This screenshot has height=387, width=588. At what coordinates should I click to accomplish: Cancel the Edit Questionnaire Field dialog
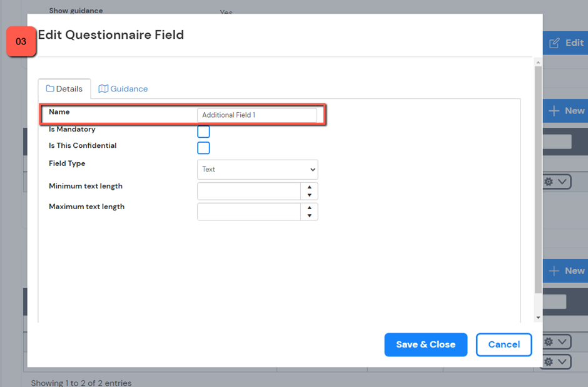(x=504, y=344)
